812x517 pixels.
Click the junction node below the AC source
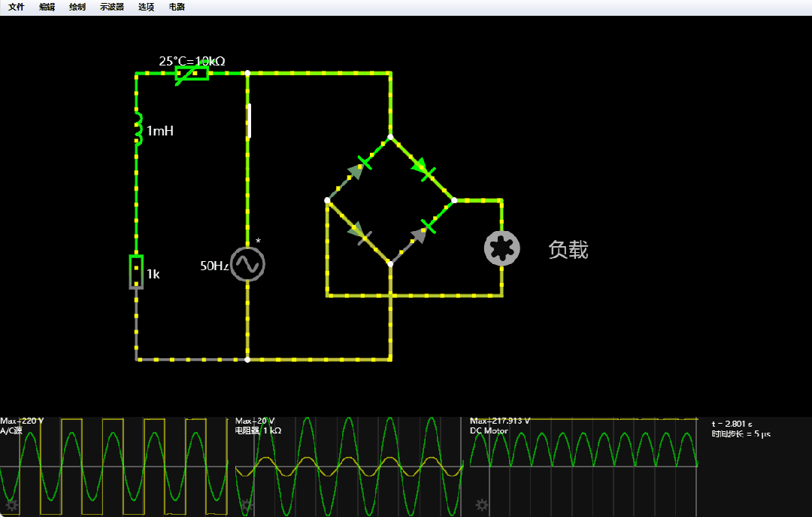(x=247, y=360)
